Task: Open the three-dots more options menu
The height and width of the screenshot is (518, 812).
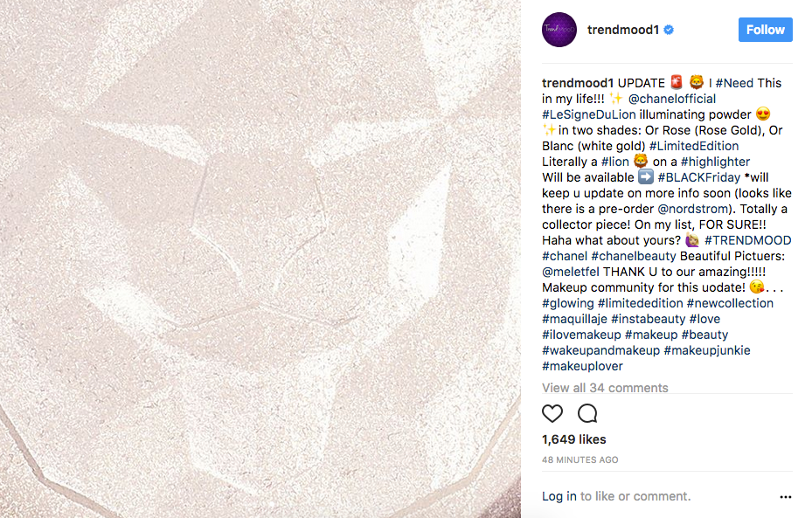Action: (x=786, y=497)
